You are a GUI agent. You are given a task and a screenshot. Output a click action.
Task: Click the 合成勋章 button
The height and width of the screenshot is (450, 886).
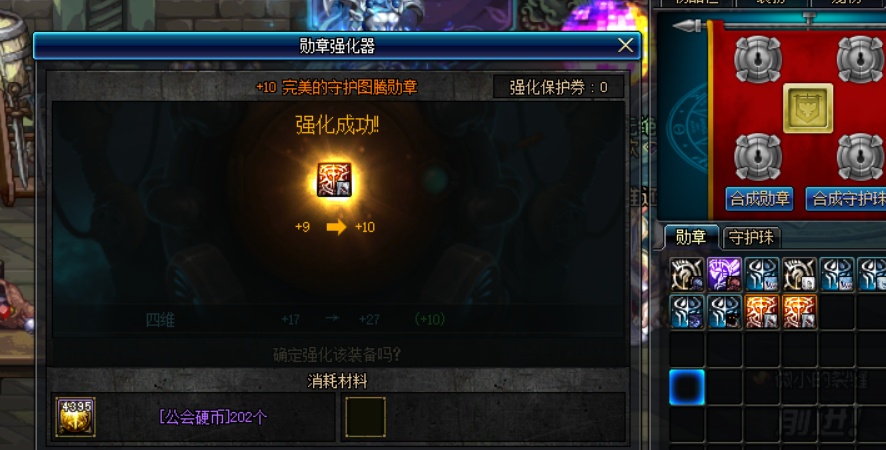click(759, 199)
